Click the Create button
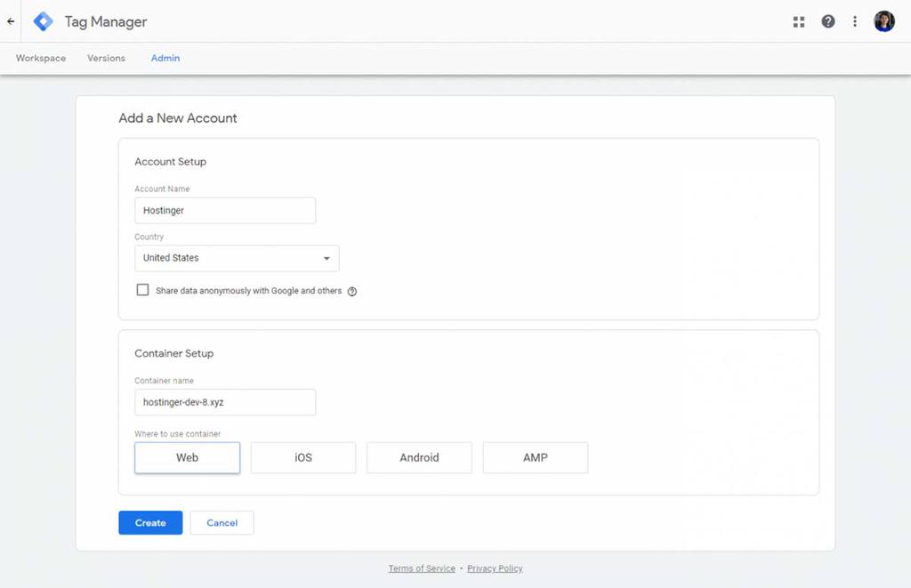The width and height of the screenshot is (911, 588). tap(149, 522)
